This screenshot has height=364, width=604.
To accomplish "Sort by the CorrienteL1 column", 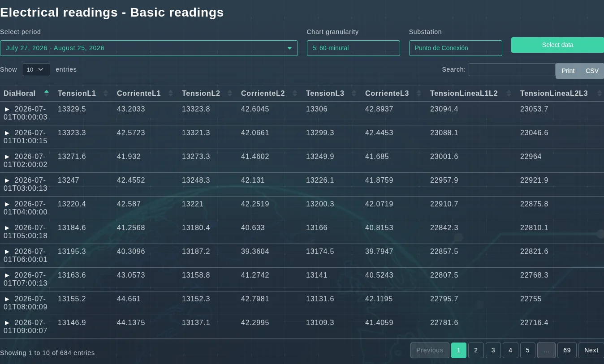I will tap(146, 93).
